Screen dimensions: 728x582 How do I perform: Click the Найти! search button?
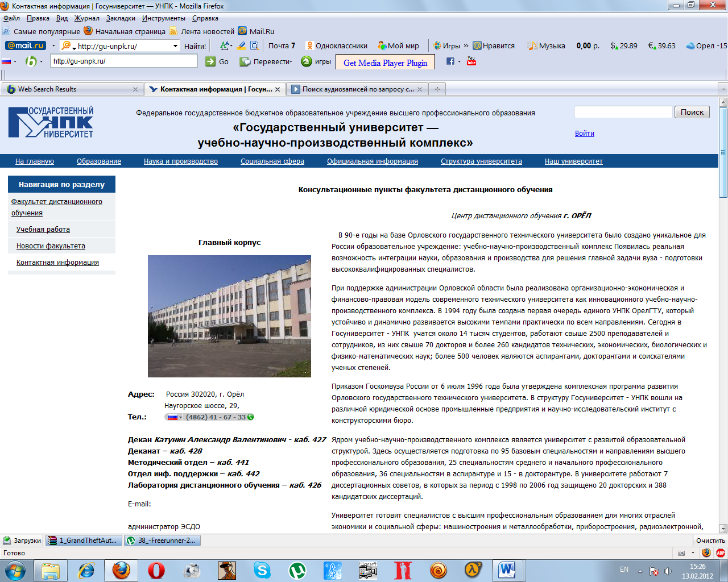click(195, 46)
